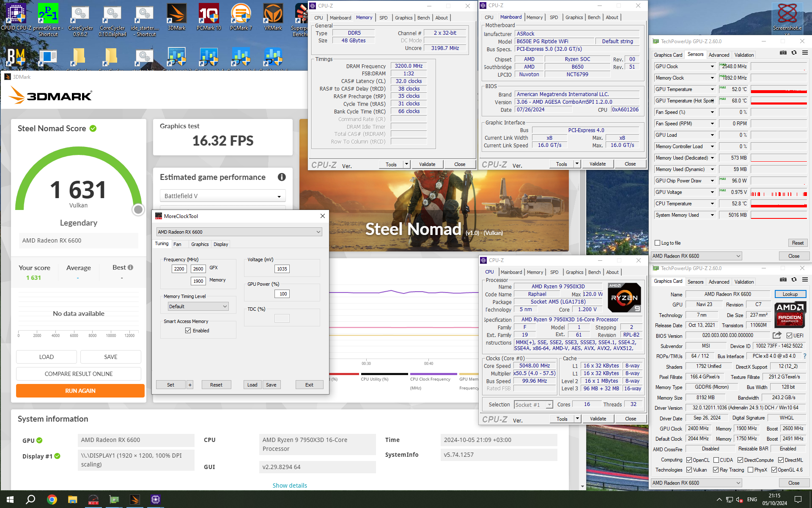Click the Set button in MoreClockTool
This screenshot has height=508, width=812.
[170, 385]
